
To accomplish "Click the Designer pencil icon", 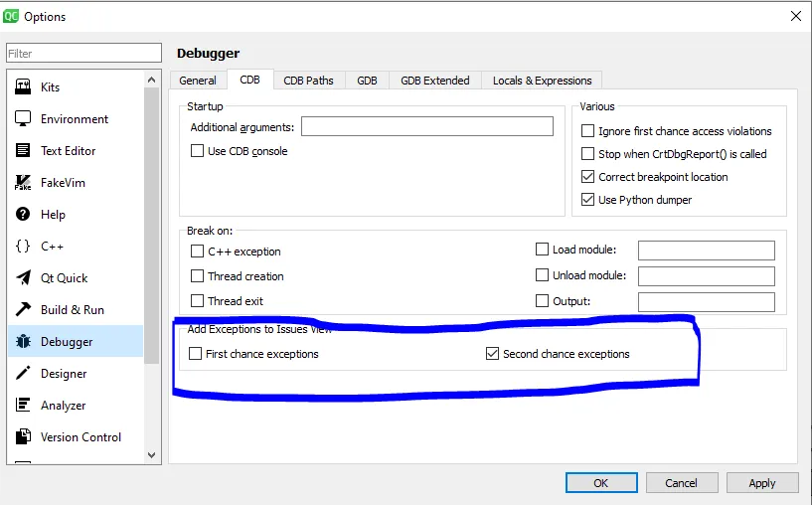I will [23, 373].
